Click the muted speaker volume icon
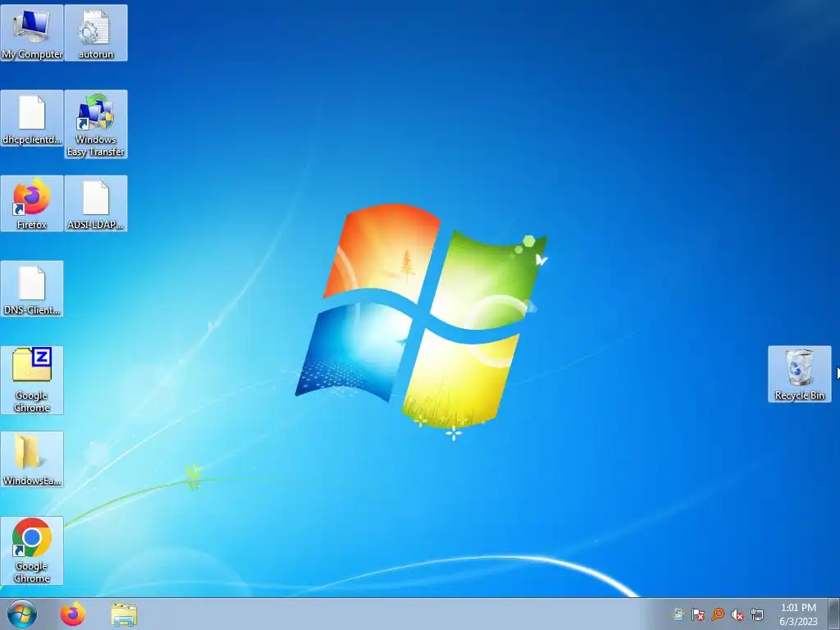The width and height of the screenshot is (840, 630). click(x=737, y=615)
